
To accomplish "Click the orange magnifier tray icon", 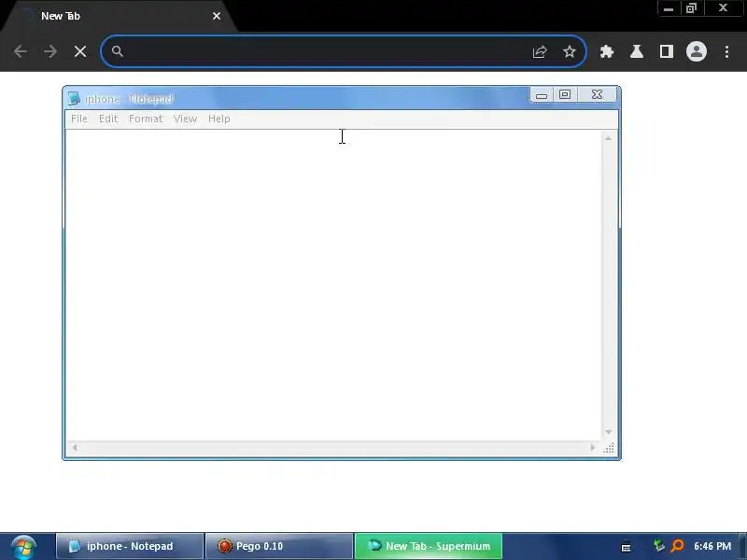I will coord(677,546).
